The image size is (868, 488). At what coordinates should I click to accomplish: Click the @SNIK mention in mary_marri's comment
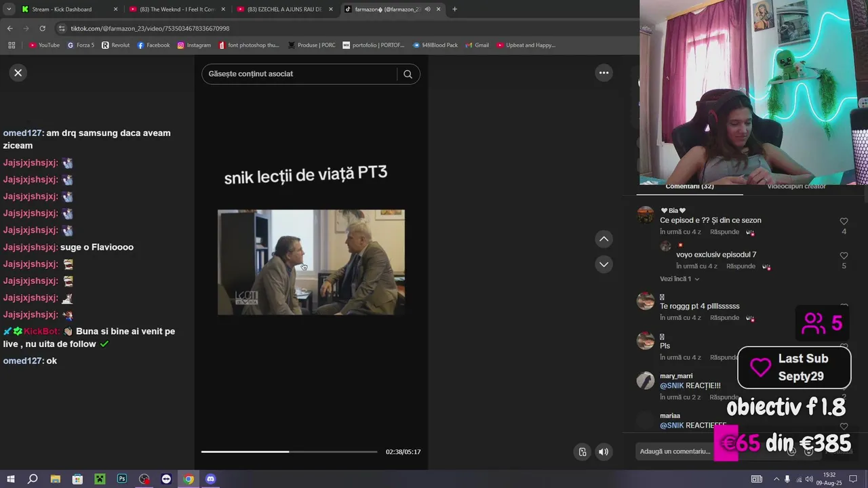click(671, 386)
